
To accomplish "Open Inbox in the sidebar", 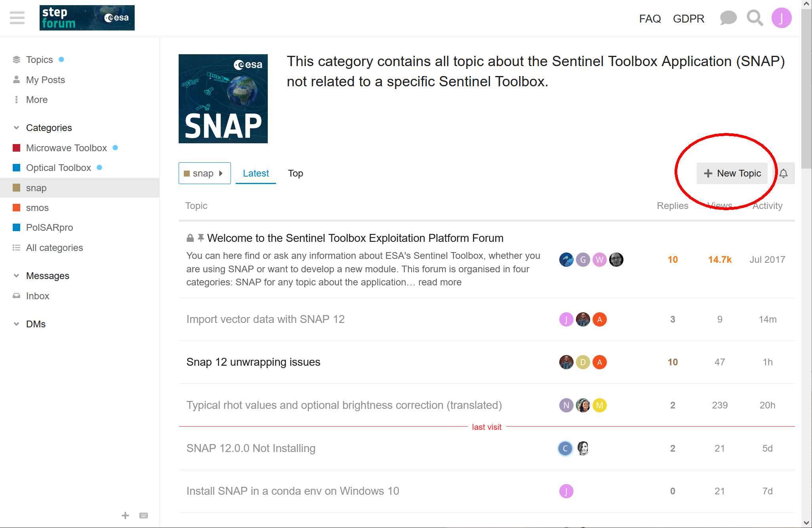I will pos(38,296).
